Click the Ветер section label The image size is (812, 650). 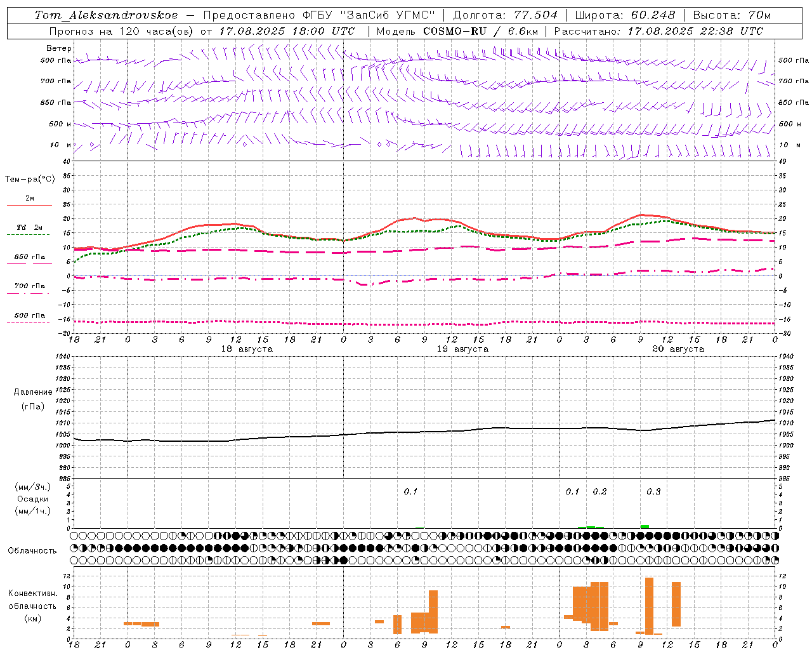click(x=59, y=48)
